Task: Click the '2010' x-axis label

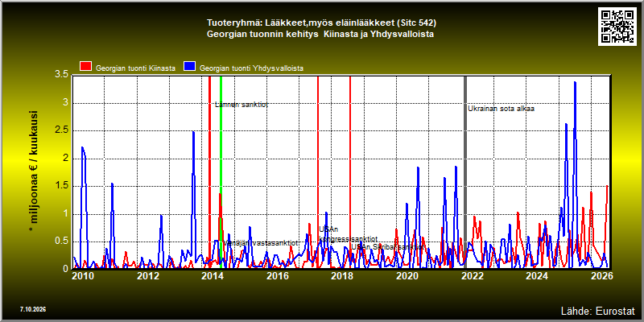Action: pos(83,276)
